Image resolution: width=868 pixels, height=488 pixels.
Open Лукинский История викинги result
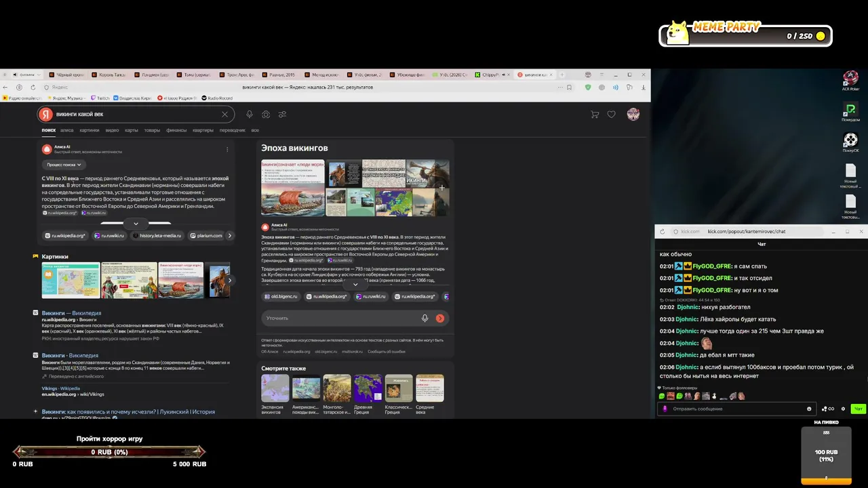[x=128, y=411]
